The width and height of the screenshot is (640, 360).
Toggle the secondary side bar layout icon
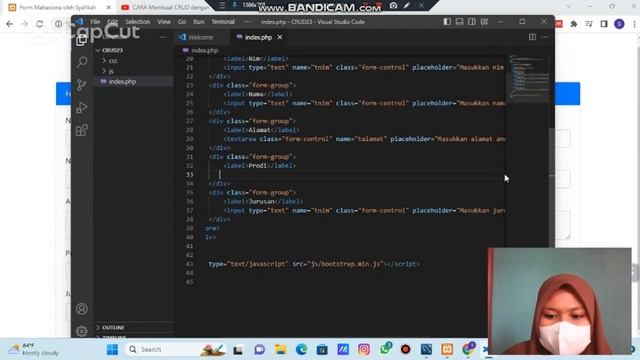tap(472, 22)
